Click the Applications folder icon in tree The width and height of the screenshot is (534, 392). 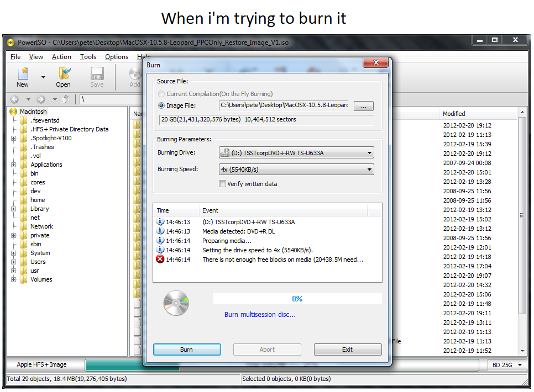coord(24,165)
